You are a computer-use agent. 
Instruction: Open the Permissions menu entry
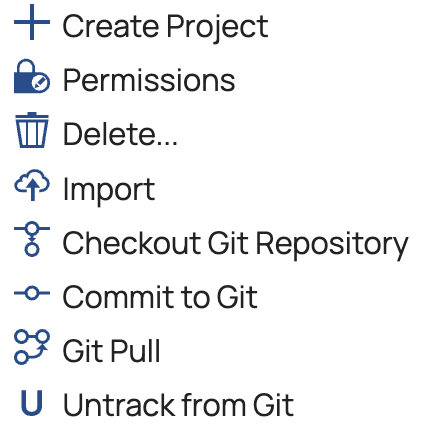(x=149, y=80)
